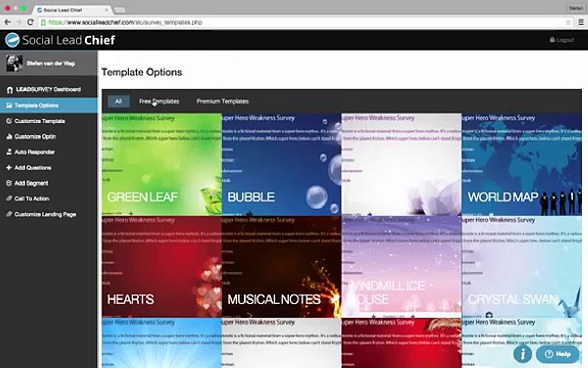Open Add Segment page
The image size is (588, 368).
49,183
